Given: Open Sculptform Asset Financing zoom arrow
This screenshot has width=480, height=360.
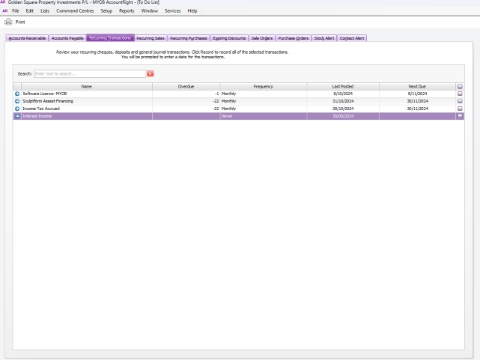Looking at the screenshot, I should click(x=17, y=101).
